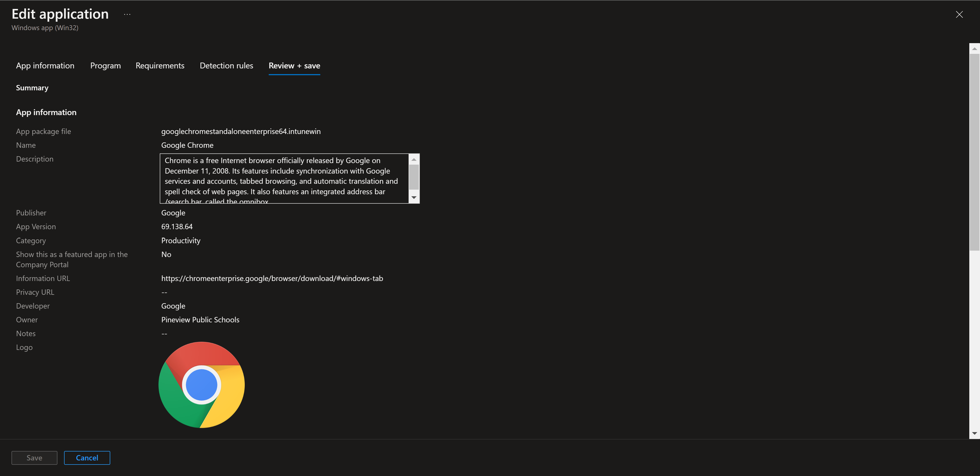Go to the Requirements tab
The width and height of the screenshot is (980, 476).
click(x=160, y=65)
